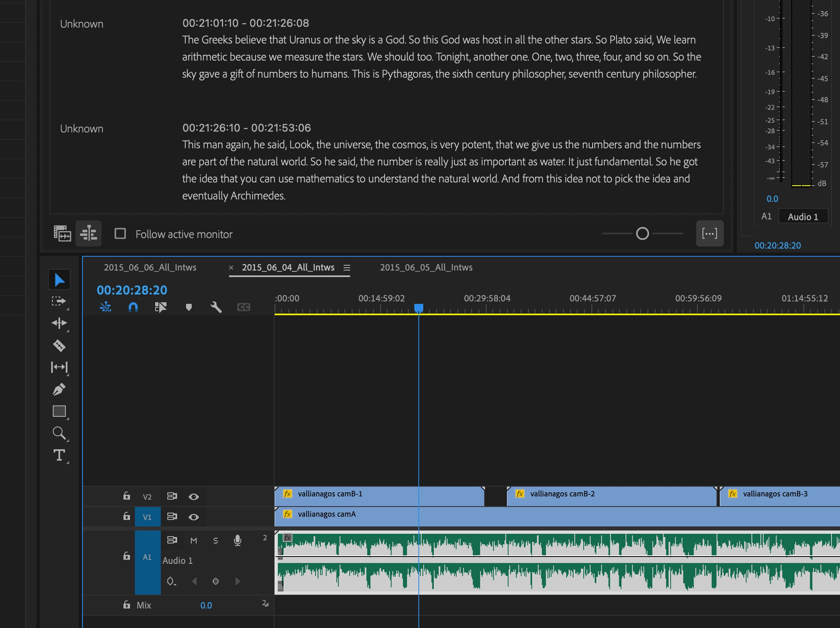This screenshot has height=628, width=840.
Task: Click the transcript zoom slider handle
Action: pyautogui.click(x=642, y=234)
